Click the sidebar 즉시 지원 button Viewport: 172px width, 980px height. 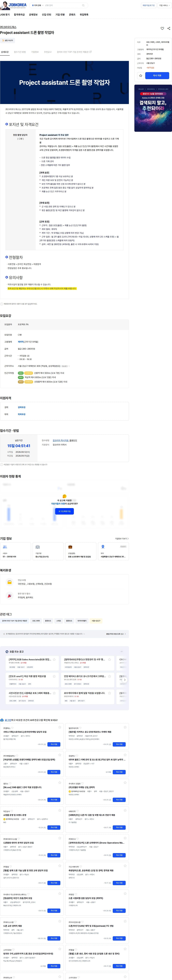[x=157, y=76]
